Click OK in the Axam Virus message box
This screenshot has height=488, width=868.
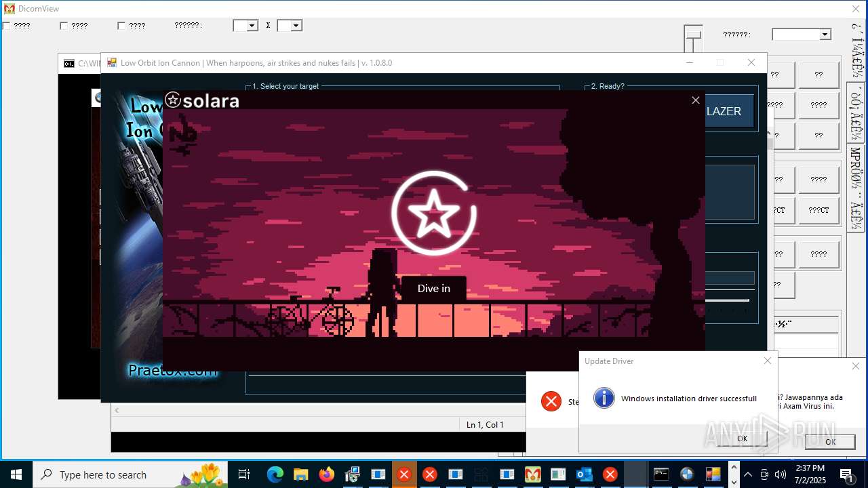(x=830, y=441)
